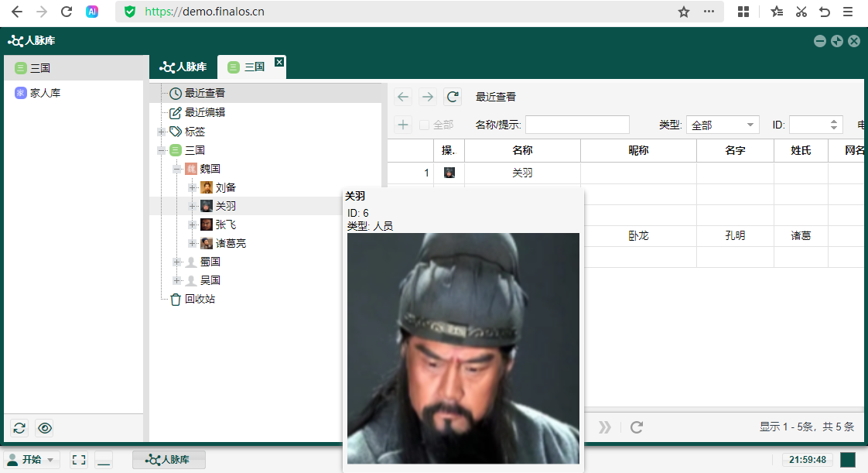Click the scissors screenshot icon
Viewport: 868px width, 473px height.
click(801, 12)
